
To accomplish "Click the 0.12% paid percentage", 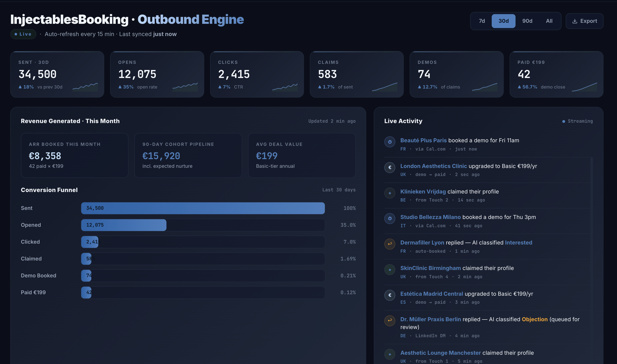I will tap(348, 293).
